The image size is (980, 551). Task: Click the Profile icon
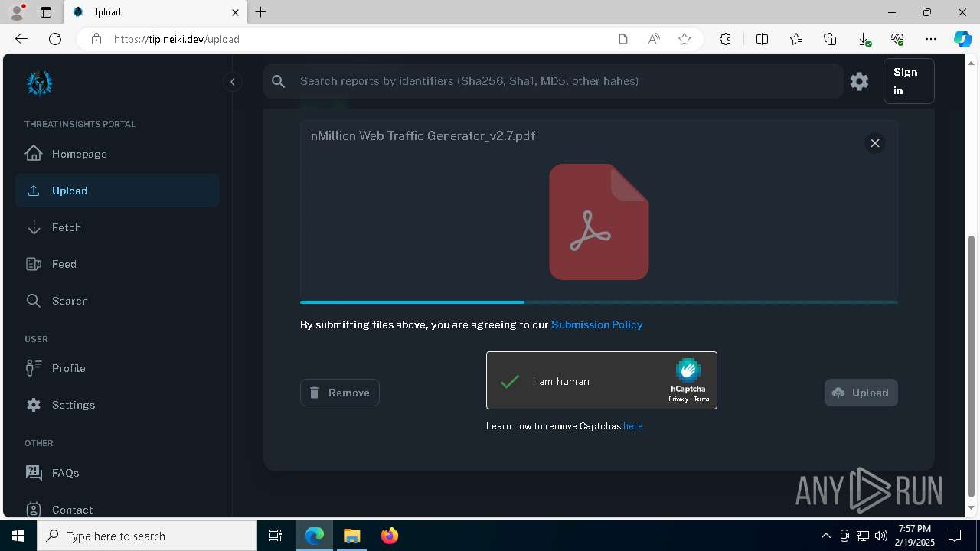click(34, 368)
